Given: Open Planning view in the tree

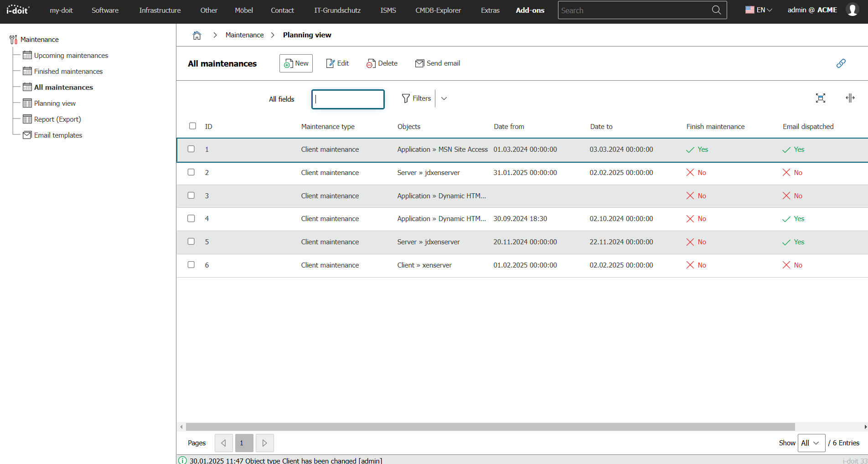Looking at the screenshot, I should pos(55,103).
